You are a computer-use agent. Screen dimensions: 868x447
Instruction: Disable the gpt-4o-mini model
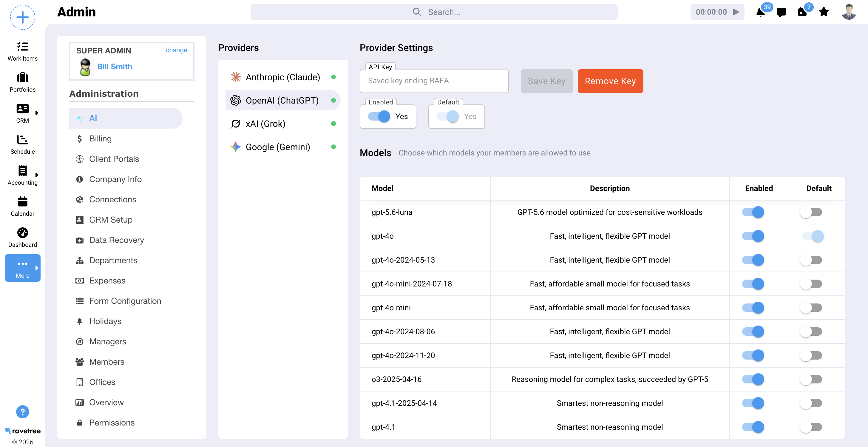(x=753, y=307)
